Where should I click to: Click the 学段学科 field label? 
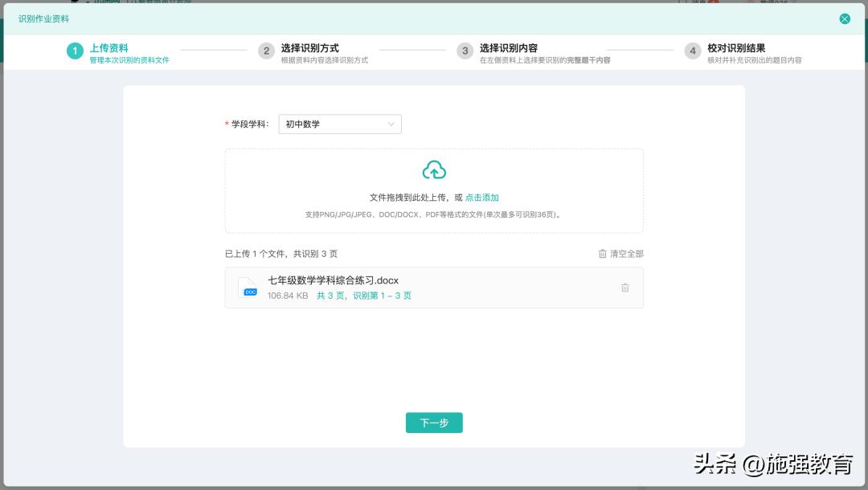(x=250, y=124)
